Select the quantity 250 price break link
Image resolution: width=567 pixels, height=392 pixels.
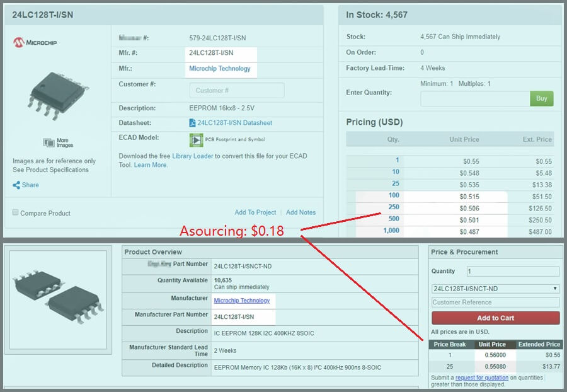394,207
